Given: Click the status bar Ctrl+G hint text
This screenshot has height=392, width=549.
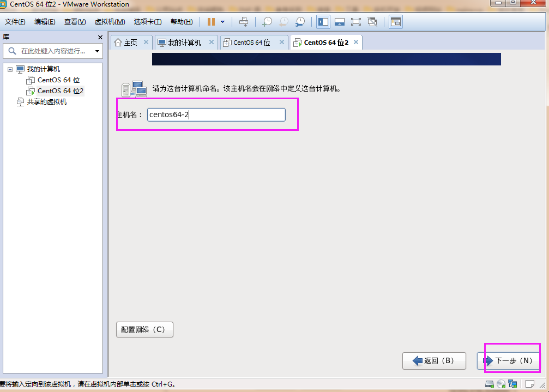Looking at the screenshot, I should tap(88, 384).
